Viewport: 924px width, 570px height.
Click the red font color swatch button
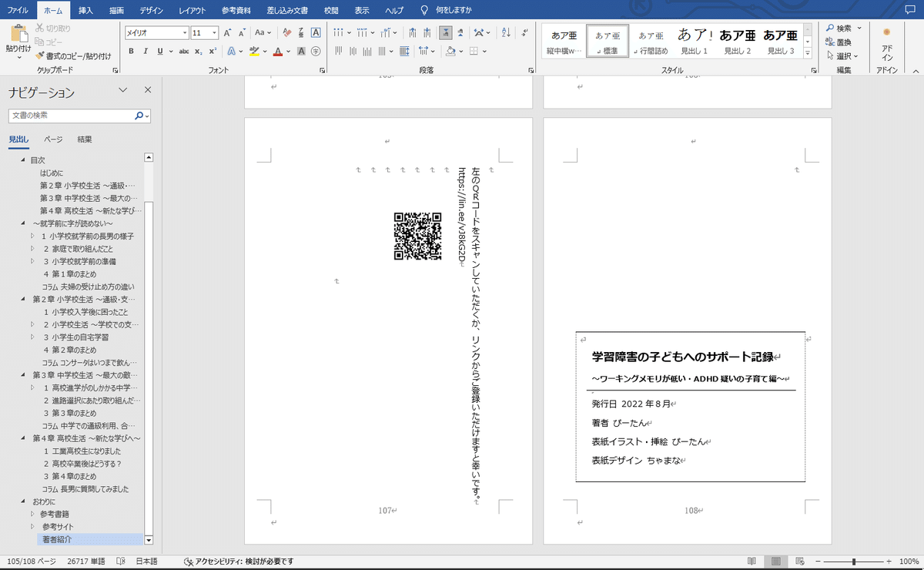[277, 52]
